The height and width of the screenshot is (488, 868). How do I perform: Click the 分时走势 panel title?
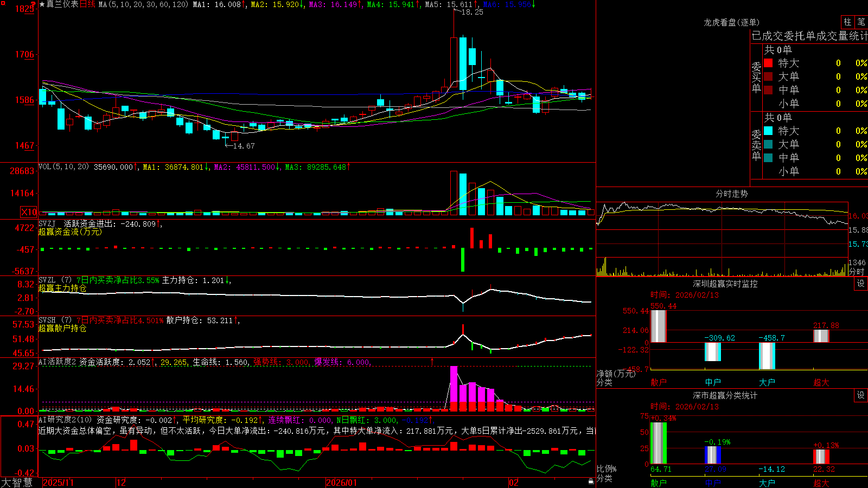(x=731, y=194)
